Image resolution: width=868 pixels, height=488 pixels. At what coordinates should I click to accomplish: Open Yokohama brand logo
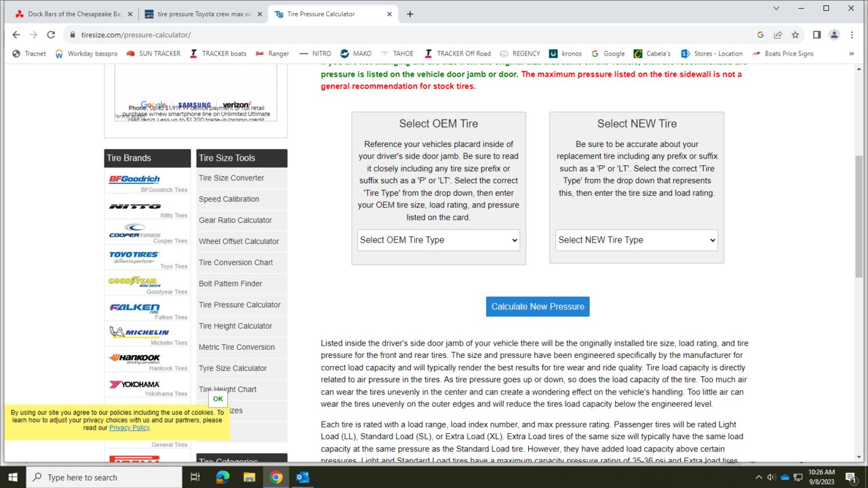[x=134, y=384]
